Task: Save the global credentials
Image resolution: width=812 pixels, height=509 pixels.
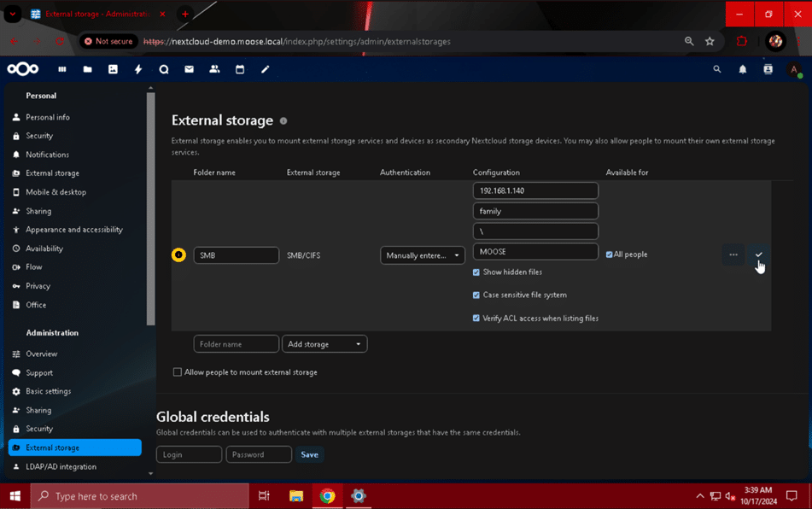Action: pyautogui.click(x=310, y=454)
